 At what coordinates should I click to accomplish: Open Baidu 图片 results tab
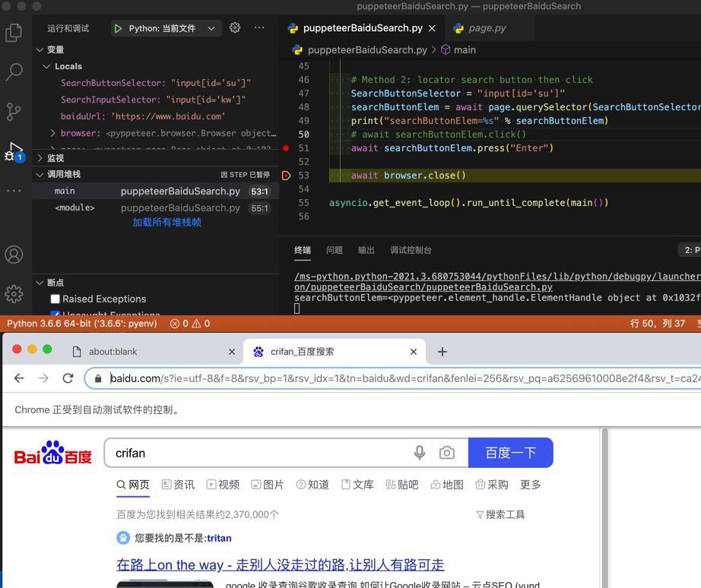[x=268, y=485]
